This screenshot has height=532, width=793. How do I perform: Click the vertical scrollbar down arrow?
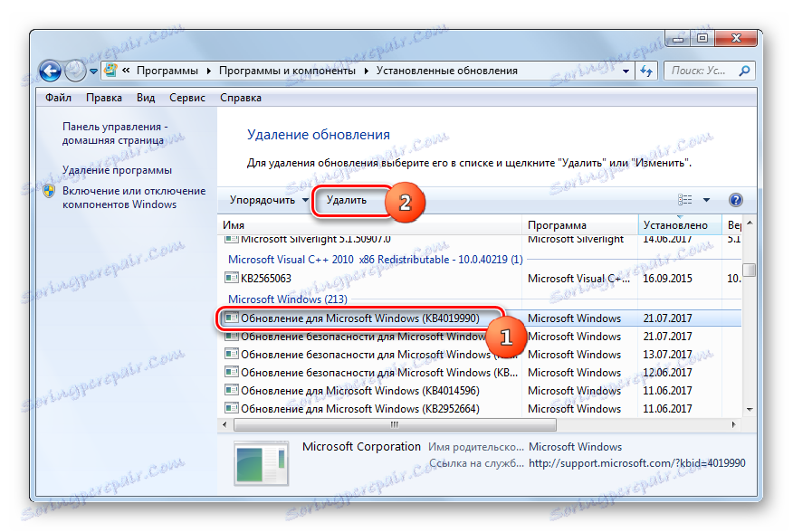pyautogui.click(x=750, y=410)
